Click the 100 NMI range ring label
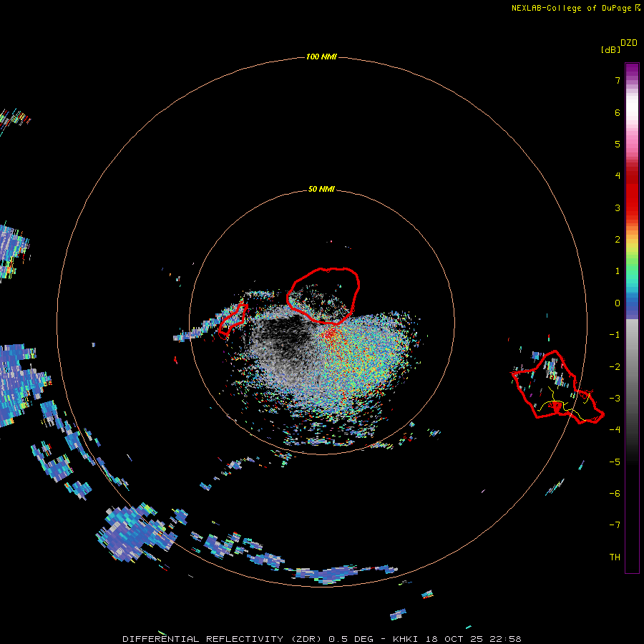Viewport: 644px width, 644px height. [x=321, y=57]
